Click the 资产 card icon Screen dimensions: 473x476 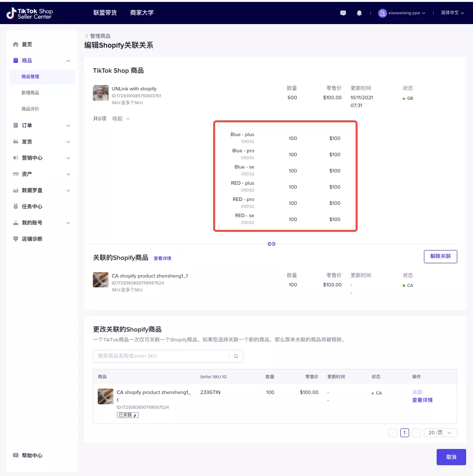click(x=16, y=174)
